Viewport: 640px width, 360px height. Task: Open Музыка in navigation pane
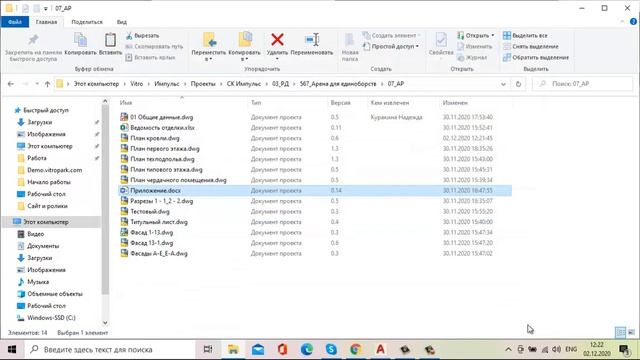coord(38,282)
